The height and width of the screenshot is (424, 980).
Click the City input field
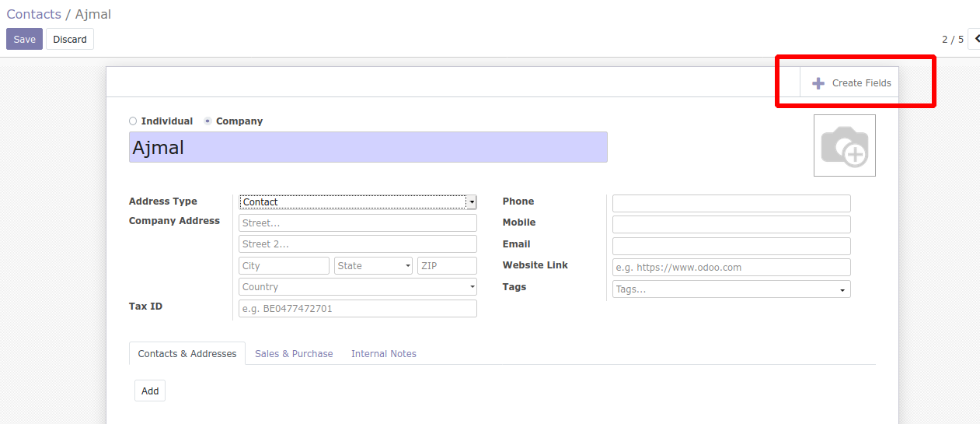click(284, 266)
